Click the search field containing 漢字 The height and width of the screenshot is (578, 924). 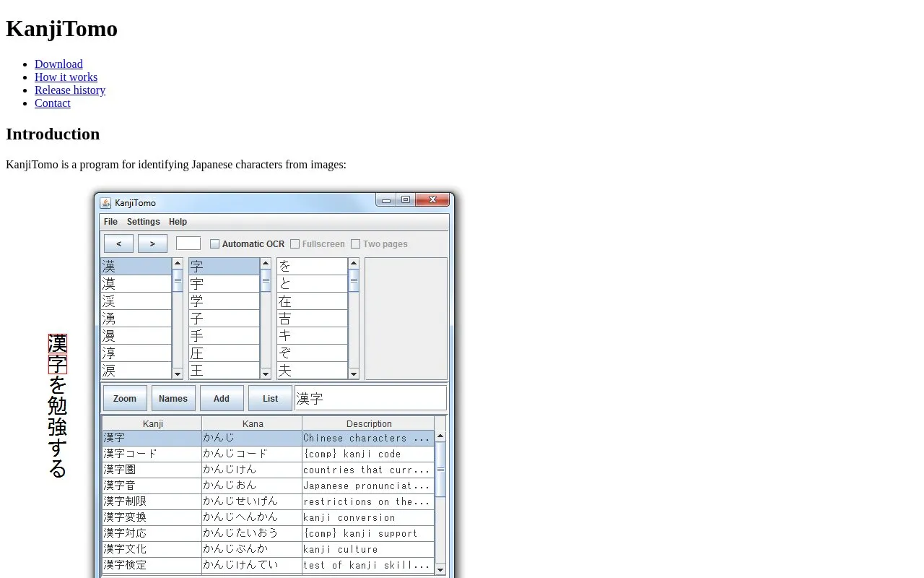[x=370, y=398]
